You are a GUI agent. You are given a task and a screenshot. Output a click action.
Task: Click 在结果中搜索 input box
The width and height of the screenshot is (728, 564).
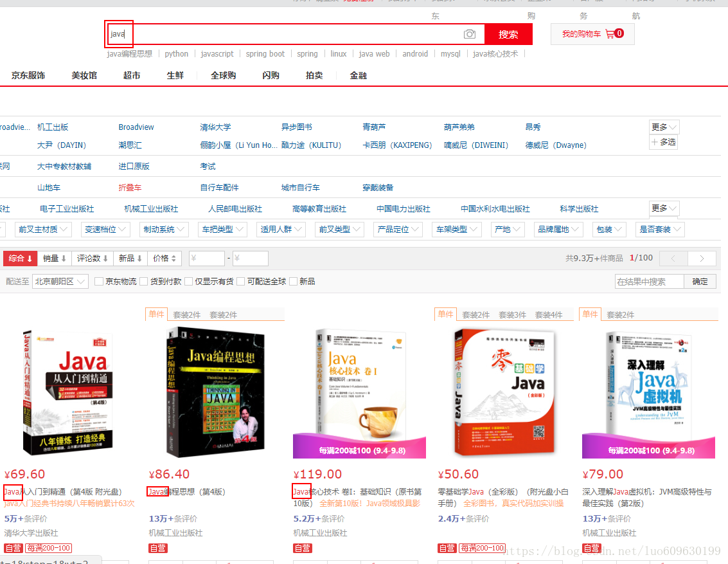tap(650, 282)
